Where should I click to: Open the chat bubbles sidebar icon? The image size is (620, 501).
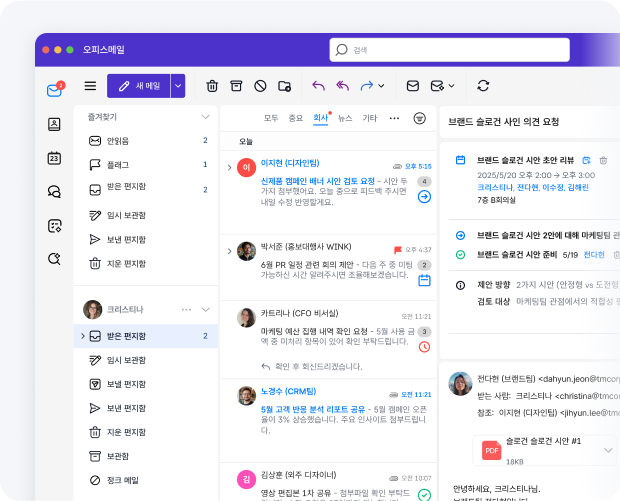tap(54, 192)
